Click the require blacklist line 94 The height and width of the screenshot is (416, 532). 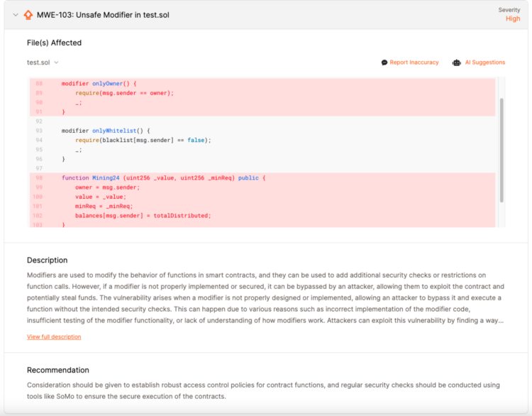coord(143,140)
